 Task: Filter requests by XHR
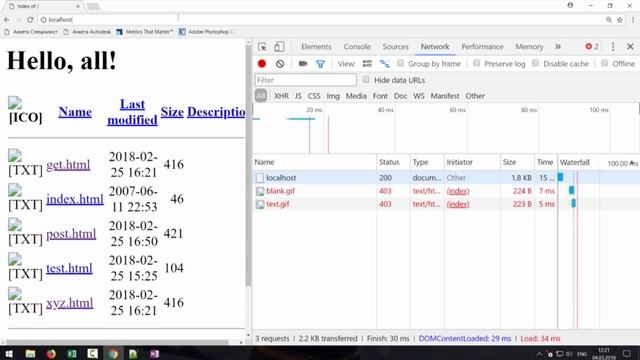(x=281, y=96)
